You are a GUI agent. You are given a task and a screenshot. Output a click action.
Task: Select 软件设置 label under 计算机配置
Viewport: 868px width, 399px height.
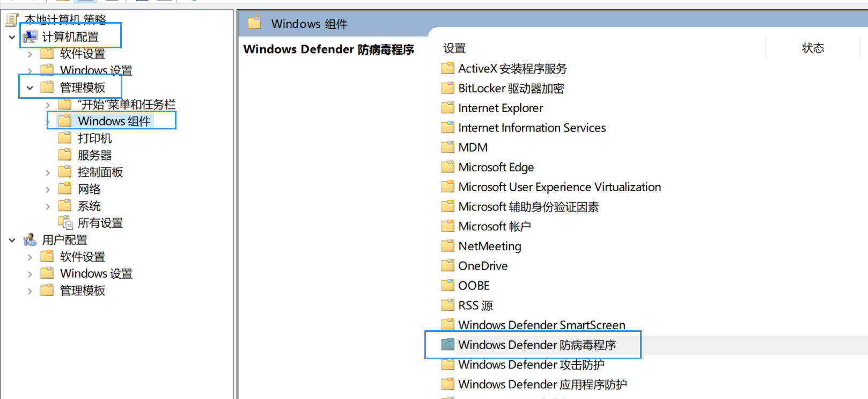point(83,54)
